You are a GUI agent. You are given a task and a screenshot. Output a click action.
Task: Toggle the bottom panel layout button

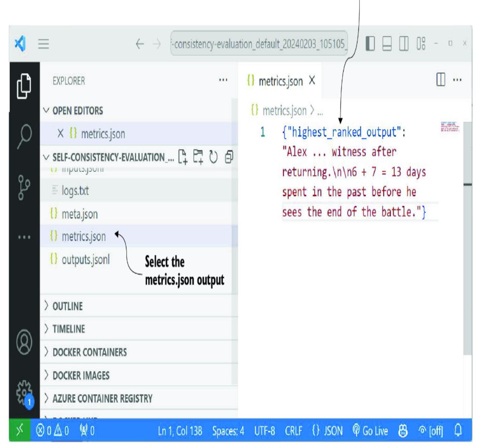[x=387, y=44]
